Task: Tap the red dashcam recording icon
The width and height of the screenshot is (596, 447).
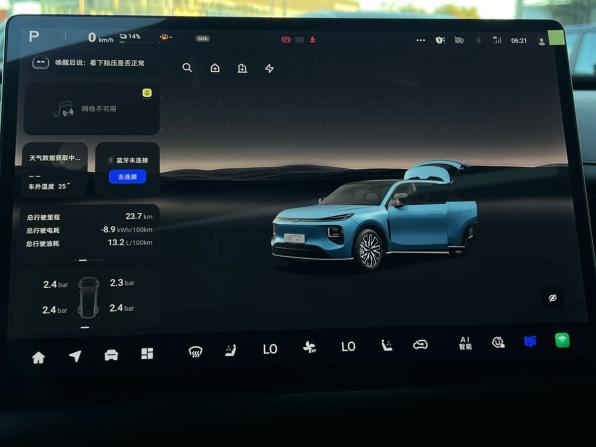Action: click(286, 39)
